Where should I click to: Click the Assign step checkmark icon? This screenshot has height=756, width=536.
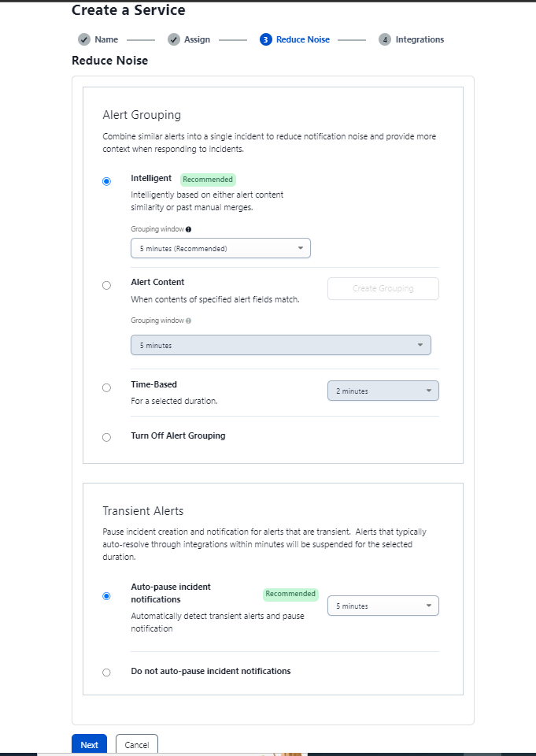pos(174,39)
